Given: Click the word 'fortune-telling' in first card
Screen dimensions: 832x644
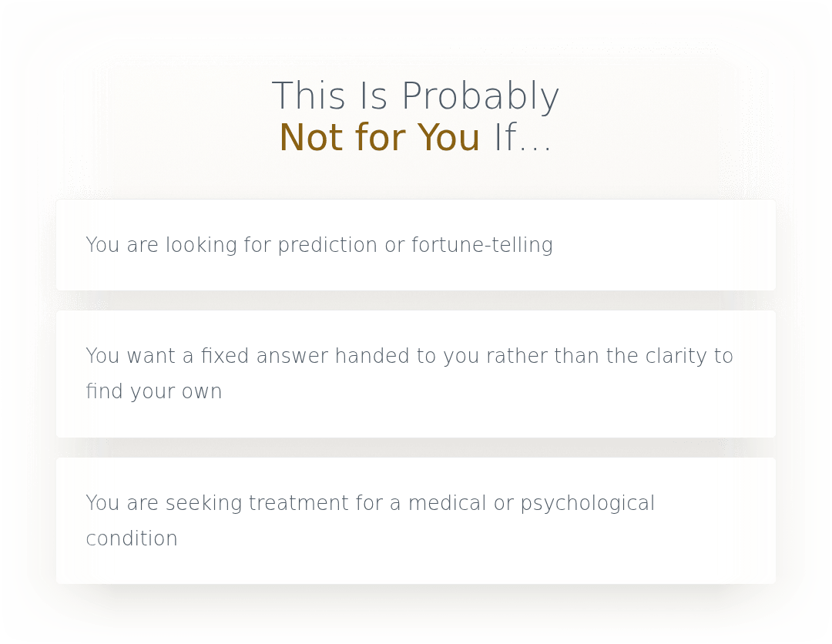Looking at the screenshot, I should pyautogui.click(x=482, y=245).
